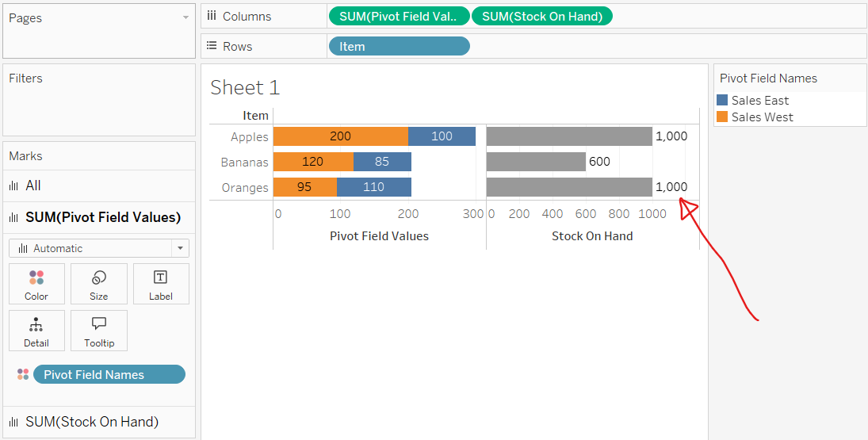Open the Color marks card

[x=36, y=285]
